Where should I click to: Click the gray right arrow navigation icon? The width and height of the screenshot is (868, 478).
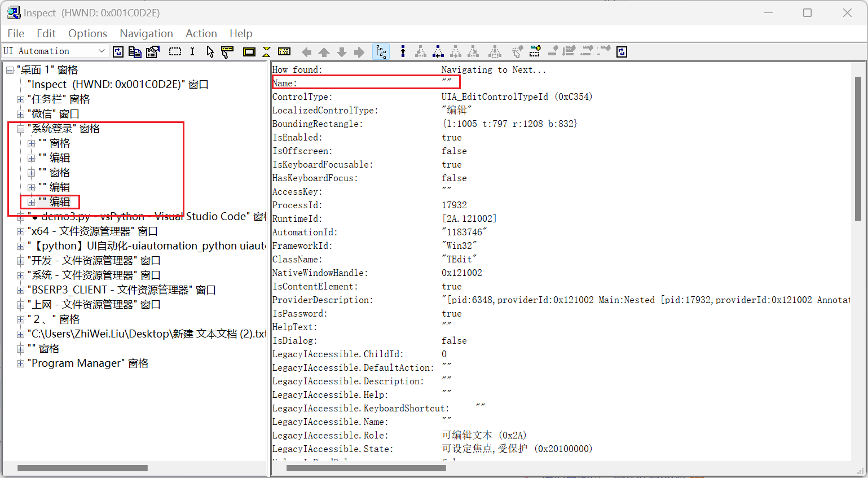click(359, 52)
